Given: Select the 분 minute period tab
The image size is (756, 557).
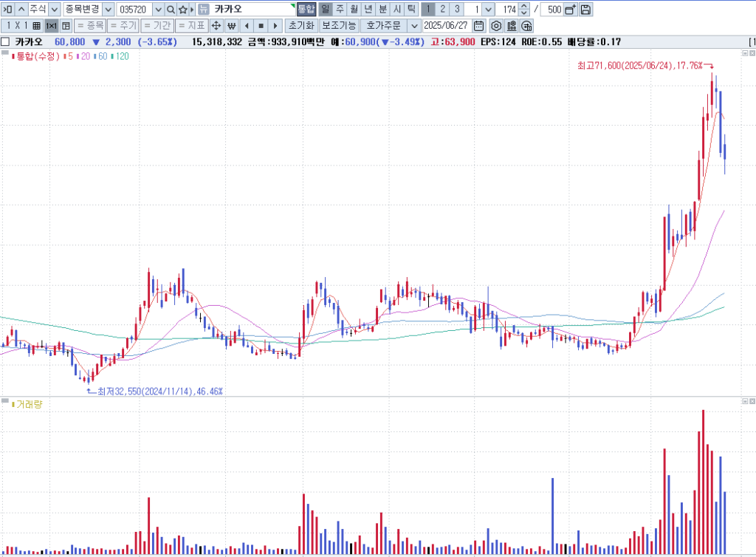Looking at the screenshot, I should click(382, 10).
